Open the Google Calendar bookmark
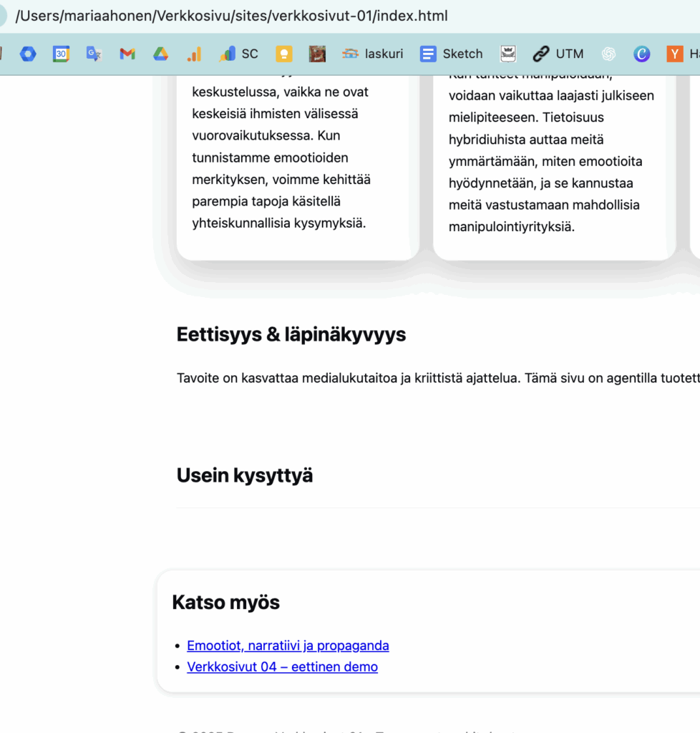Viewport: 700px width, 733px height. [x=61, y=53]
